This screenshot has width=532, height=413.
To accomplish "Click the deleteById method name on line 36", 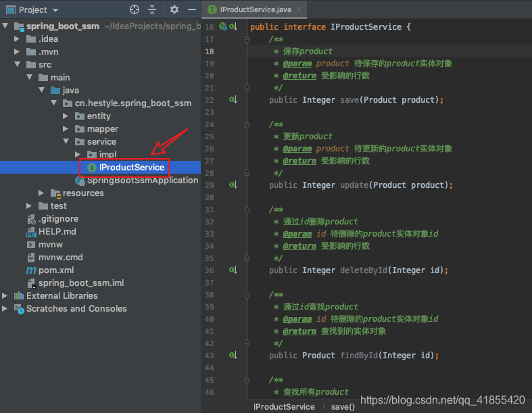I will 364,270.
